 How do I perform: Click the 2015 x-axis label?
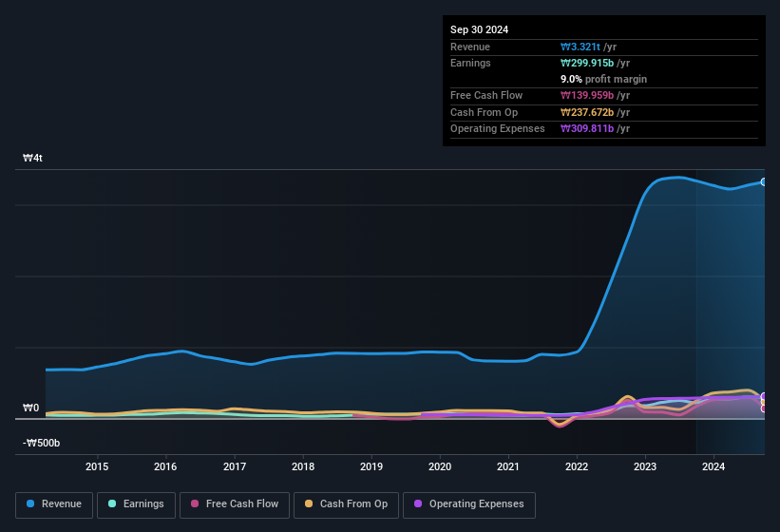click(x=97, y=466)
